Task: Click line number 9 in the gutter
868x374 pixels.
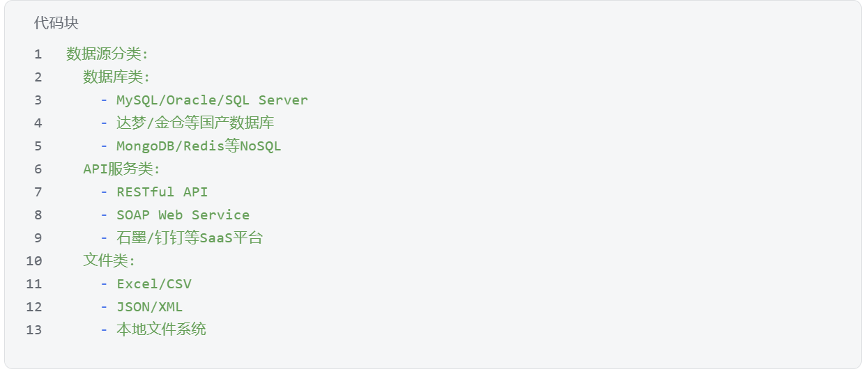Action: coord(38,237)
